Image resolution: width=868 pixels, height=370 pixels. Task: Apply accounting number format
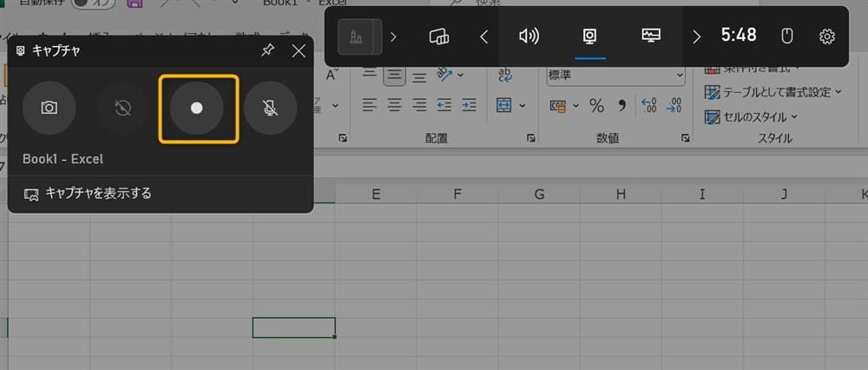point(558,106)
